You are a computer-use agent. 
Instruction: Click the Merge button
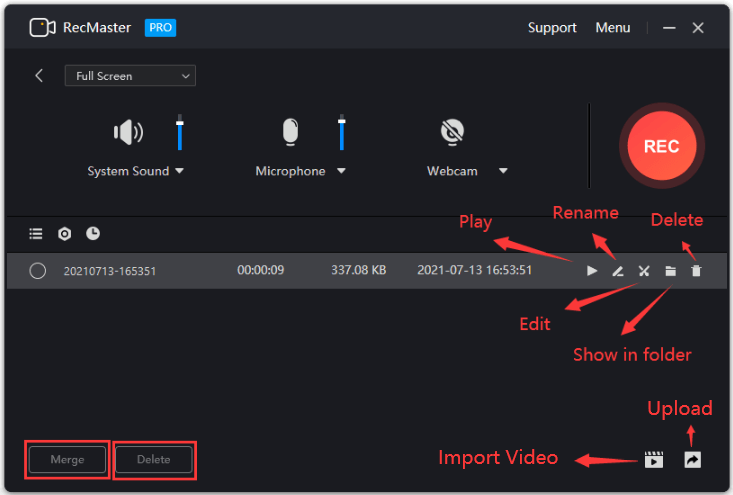click(x=67, y=459)
